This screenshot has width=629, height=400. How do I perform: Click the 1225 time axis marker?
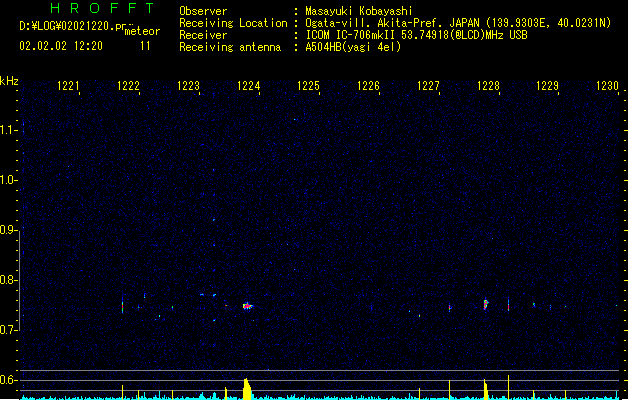tap(308, 86)
